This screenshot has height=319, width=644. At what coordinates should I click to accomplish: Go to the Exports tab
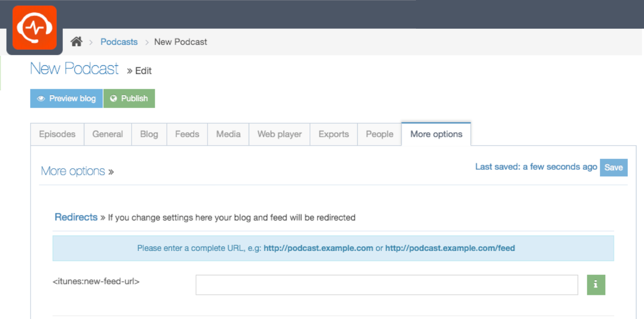coord(334,134)
